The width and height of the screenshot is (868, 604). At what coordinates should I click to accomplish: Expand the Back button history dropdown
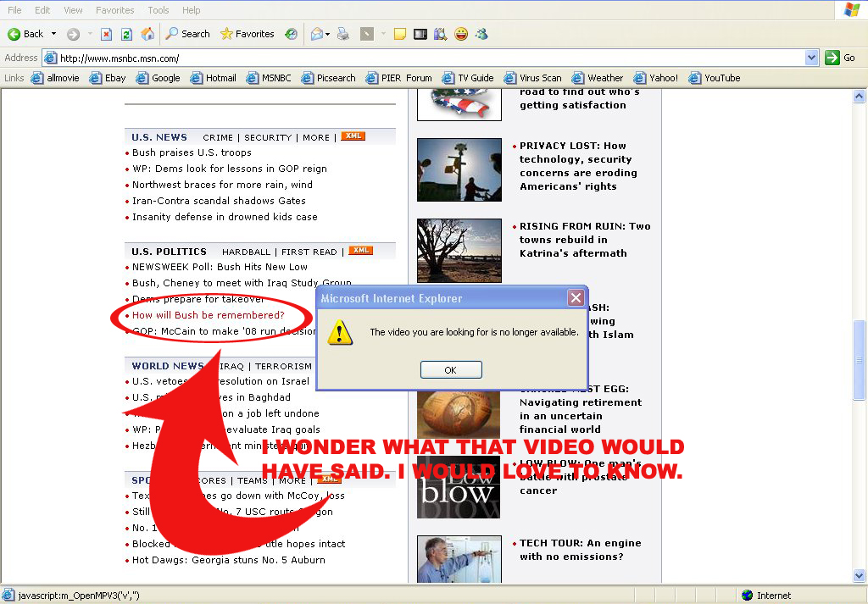click(53, 34)
